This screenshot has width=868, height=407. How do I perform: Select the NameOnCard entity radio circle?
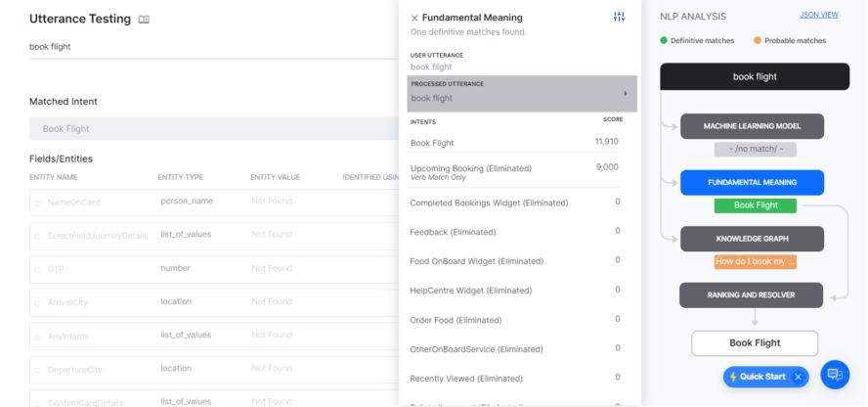[x=37, y=203]
